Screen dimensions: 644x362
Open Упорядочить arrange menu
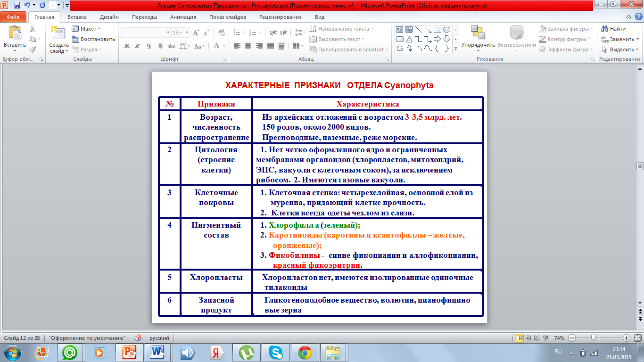(478, 38)
